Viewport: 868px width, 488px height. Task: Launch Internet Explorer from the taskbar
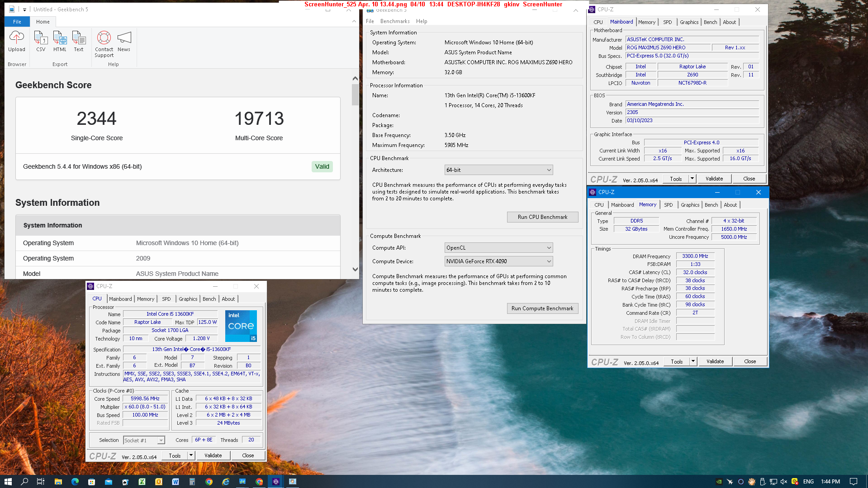coord(225,482)
